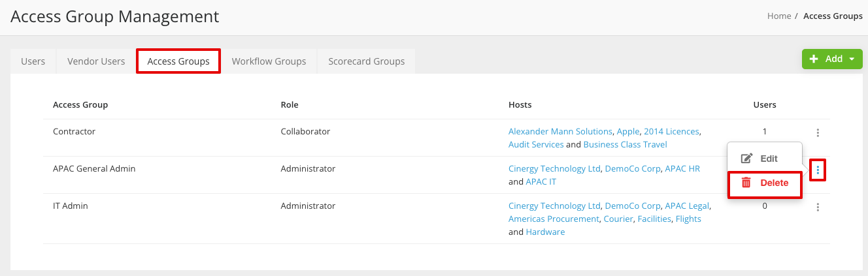The image size is (868, 276).
Task: Open the Business Class Travel host link
Action: [625, 144]
